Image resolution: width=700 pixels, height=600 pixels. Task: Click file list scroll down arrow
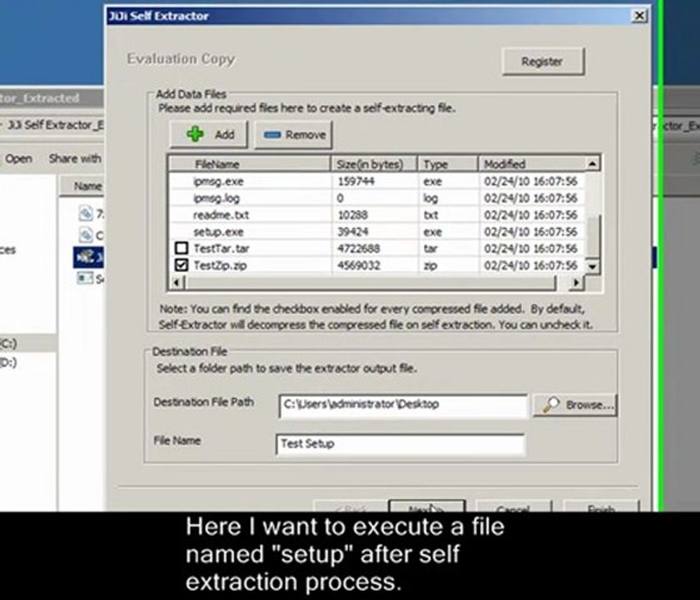coord(592,267)
